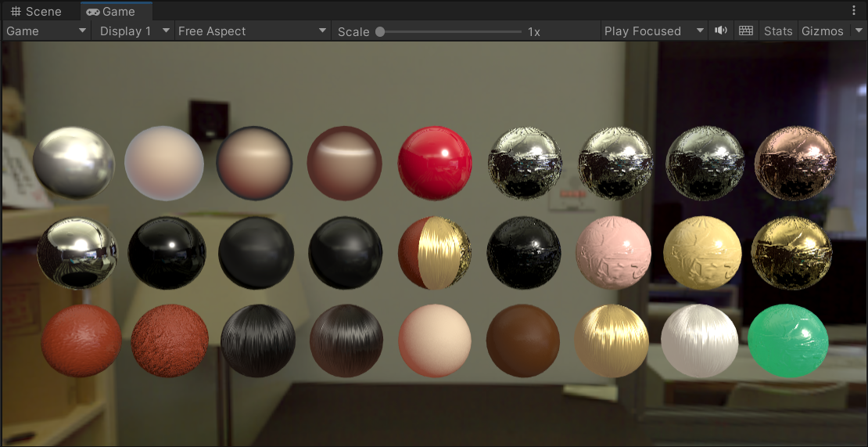
Task: Open the three-dot panel options menu
Action: click(854, 11)
